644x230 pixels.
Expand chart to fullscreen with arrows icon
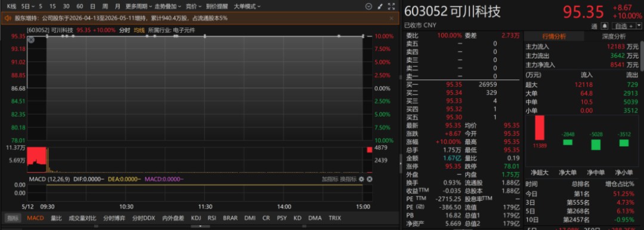391,7
